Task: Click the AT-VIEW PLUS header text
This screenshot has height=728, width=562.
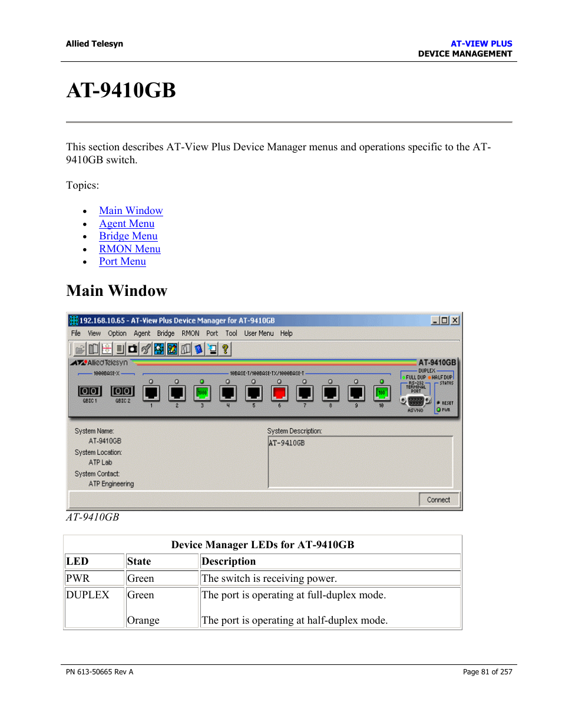Action: point(481,44)
